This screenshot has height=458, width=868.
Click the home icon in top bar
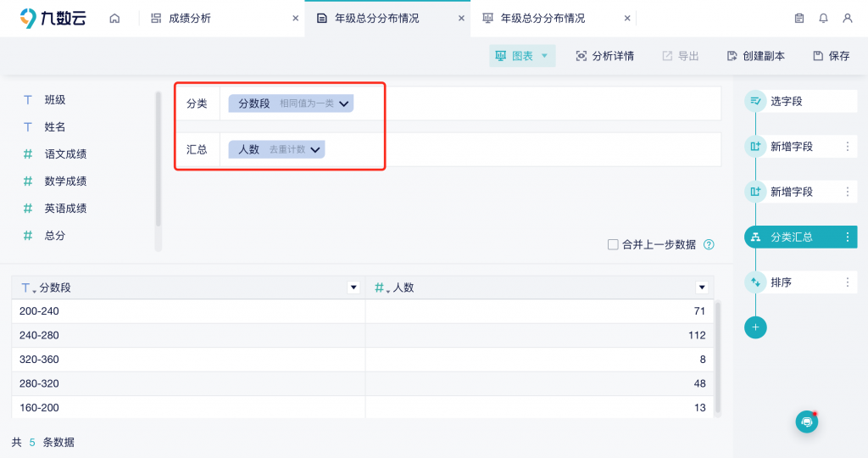[114, 19]
